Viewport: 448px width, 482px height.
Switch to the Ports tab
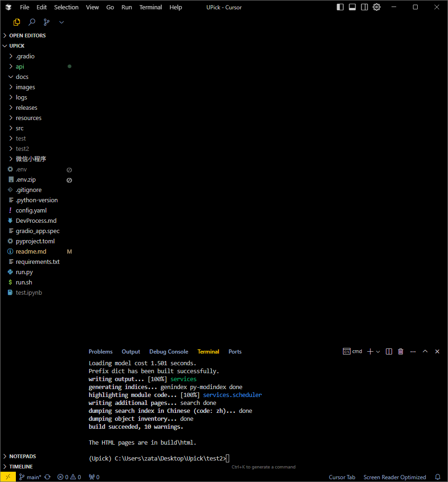click(x=235, y=352)
